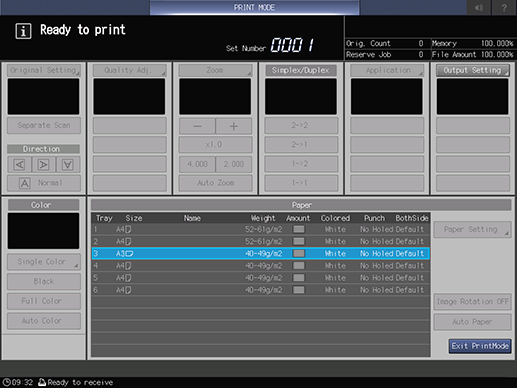Click tray 5 paper amount indicator
This screenshot has height=388, width=517.
(299, 278)
